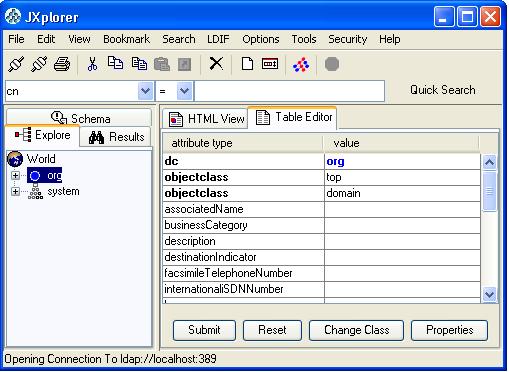
Task: Click the table vertical scrollbar thumb
Action: tap(489, 191)
